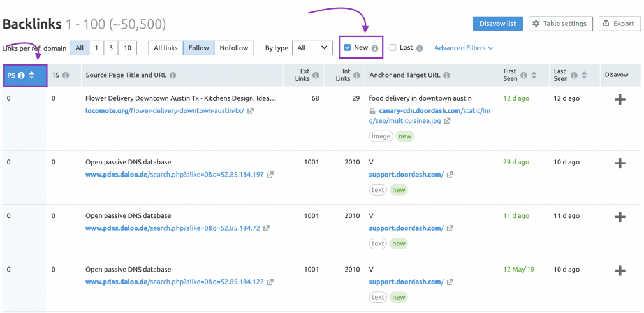
Task: Sort by Last Seen column arrows
Action: [584, 76]
